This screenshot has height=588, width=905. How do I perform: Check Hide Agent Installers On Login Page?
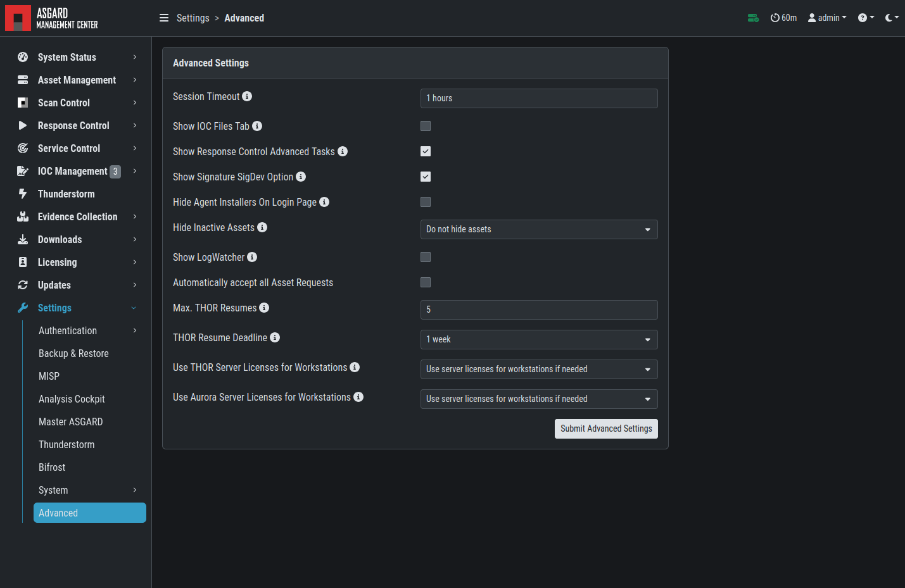tap(426, 202)
